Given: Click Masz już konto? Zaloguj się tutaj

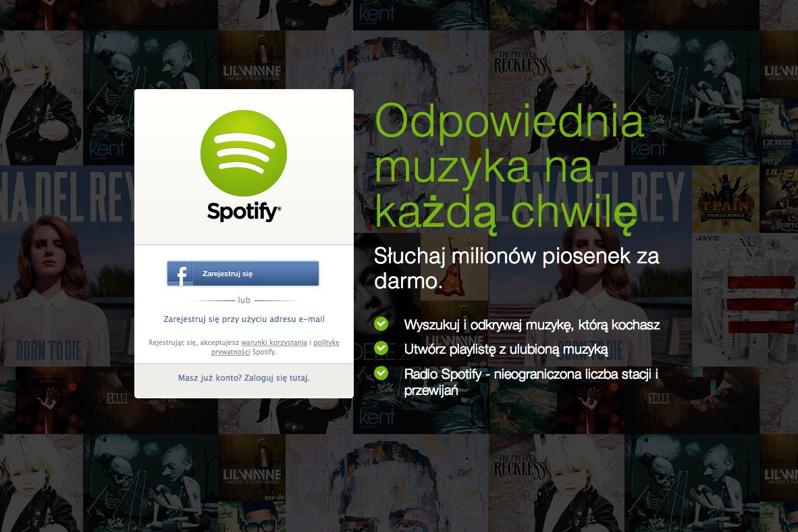Looking at the screenshot, I should click(x=244, y=378).
